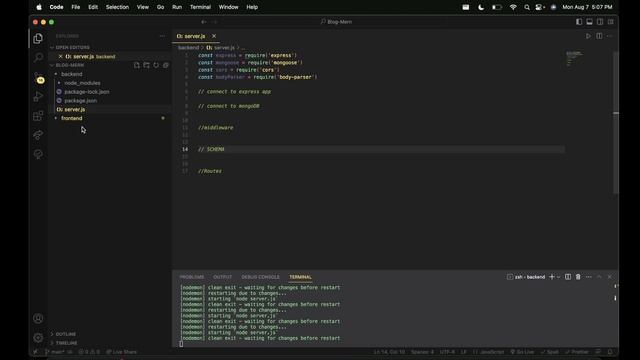
Task: Collapse all folders in explorer
Action: point(166,65)
